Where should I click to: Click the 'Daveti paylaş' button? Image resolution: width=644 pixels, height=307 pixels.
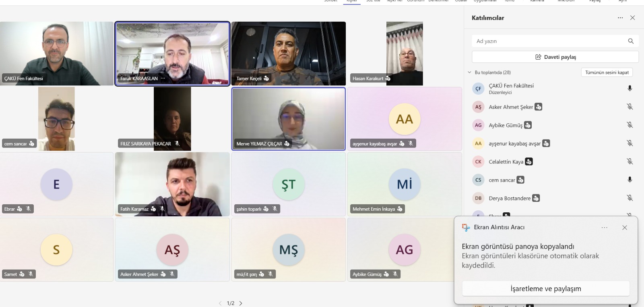[x=555, y=57]
